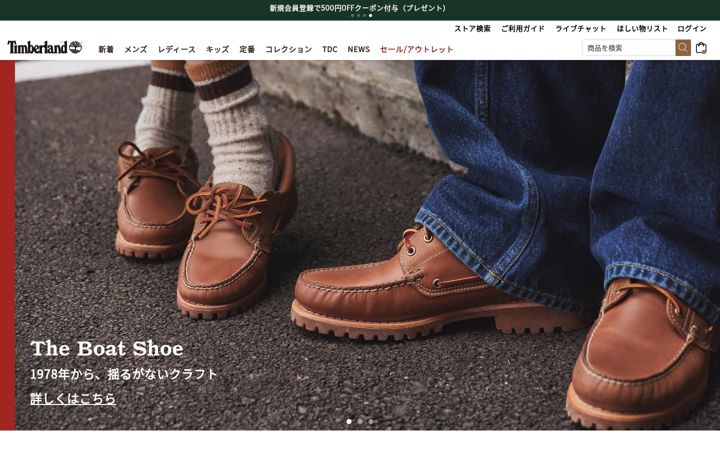The height and width of the screenshot is (450, 720).
Task: Open the メンズ menu
Action: click(x=135, y=49)
